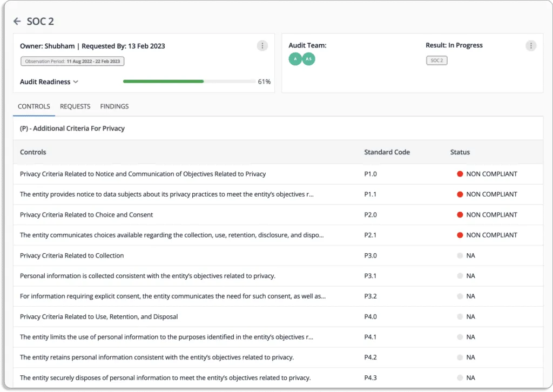Click the Audit Readiness progress bar

190,82
